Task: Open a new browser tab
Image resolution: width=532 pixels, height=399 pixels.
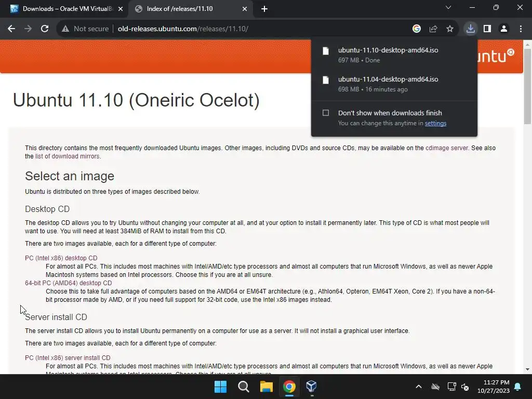Action: [x=264, y=9]
